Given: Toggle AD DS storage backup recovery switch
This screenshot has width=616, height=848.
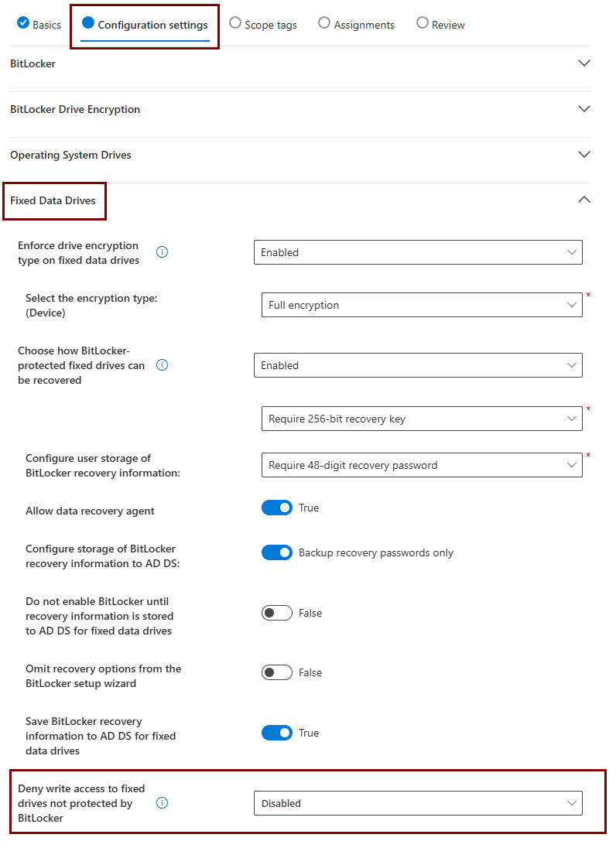Looking at the screenshot, I should 277,553.
